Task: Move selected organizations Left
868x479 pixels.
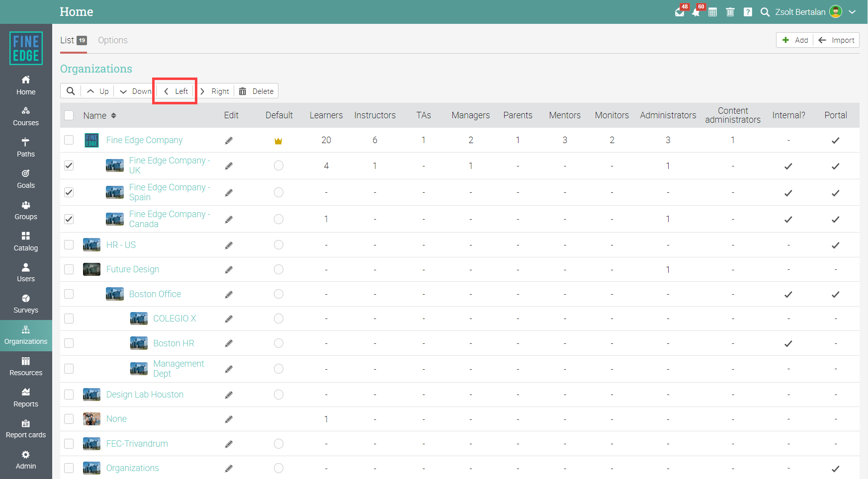Action: tap(176, 91)
